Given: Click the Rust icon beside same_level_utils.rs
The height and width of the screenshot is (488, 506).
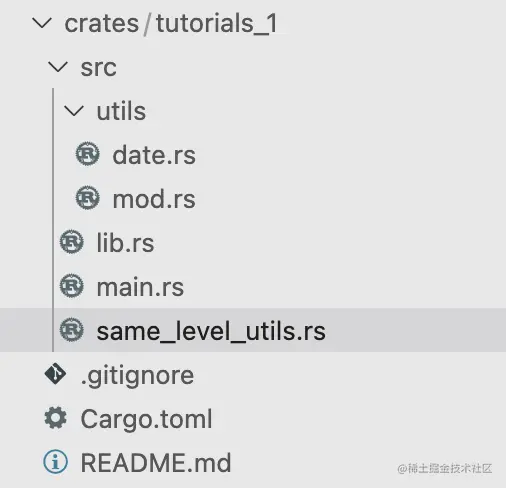Looking at the screenshot, I should coord(71,330).
